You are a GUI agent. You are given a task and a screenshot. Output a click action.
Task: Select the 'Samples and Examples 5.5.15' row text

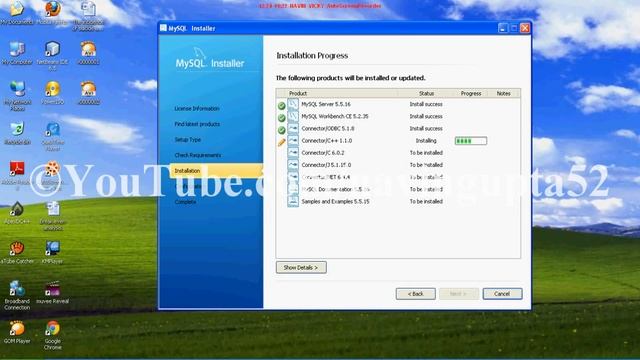335,201
